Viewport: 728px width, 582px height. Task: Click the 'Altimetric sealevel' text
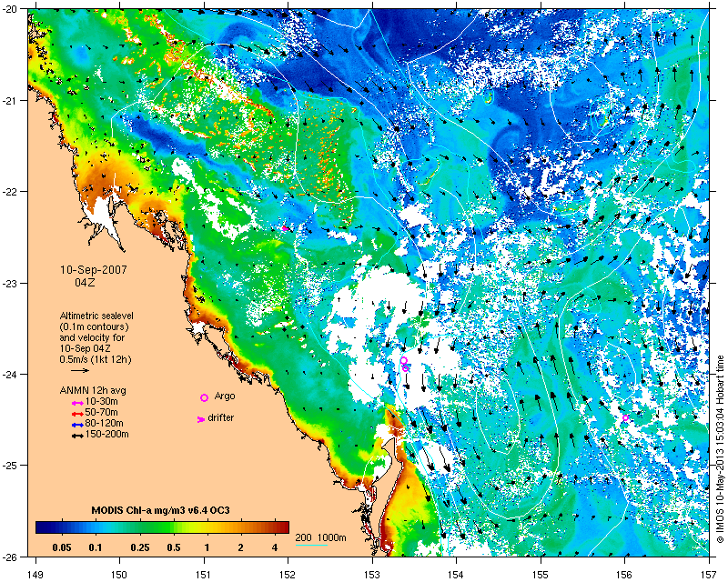pyautogui.click(x=96, y=316)
